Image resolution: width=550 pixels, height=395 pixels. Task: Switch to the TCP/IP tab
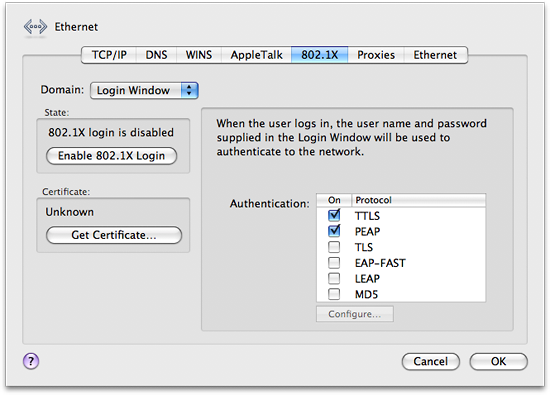coord(109,55)
